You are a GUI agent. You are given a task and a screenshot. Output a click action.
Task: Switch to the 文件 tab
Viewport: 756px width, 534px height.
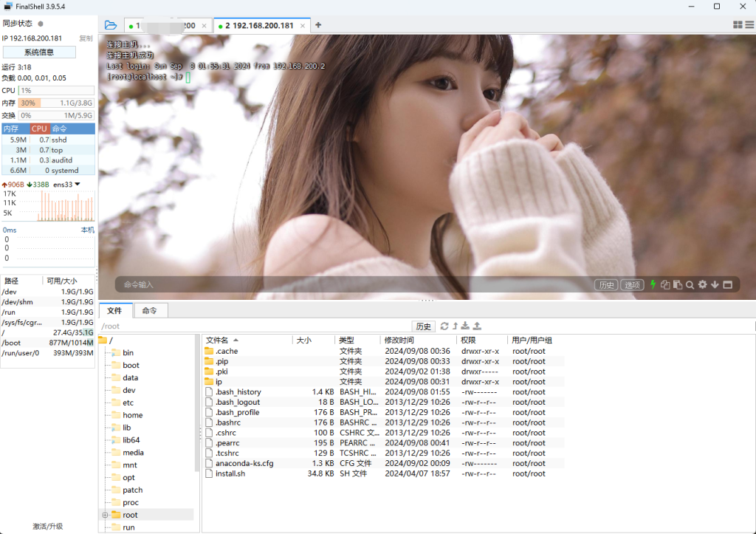(114, 311)
